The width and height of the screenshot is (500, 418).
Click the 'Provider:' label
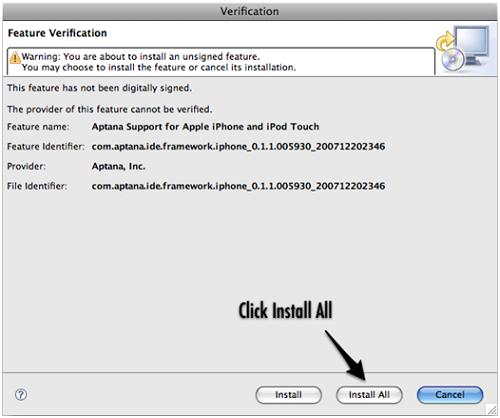pyautogui.click(x=26, y=166)
